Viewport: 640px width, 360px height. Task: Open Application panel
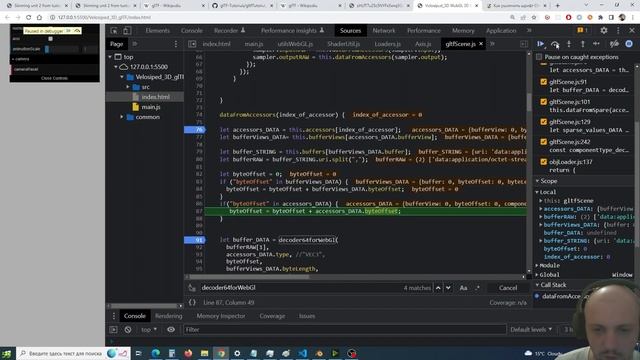(x=501, y=31)
